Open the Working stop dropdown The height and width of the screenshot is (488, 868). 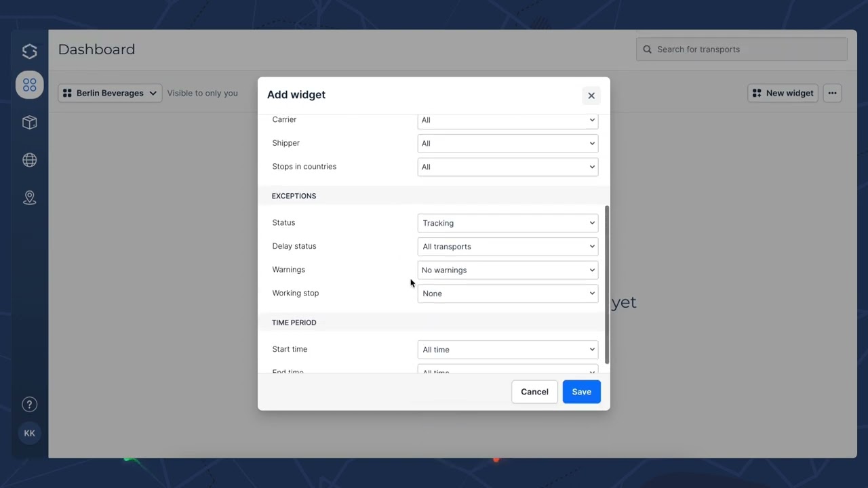coord(508,293)
